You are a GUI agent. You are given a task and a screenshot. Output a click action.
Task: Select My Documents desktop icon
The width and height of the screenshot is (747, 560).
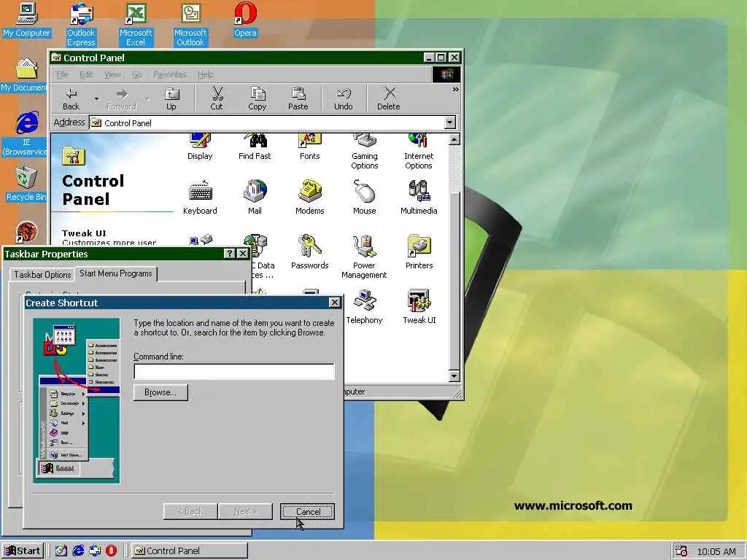[24, 75]
